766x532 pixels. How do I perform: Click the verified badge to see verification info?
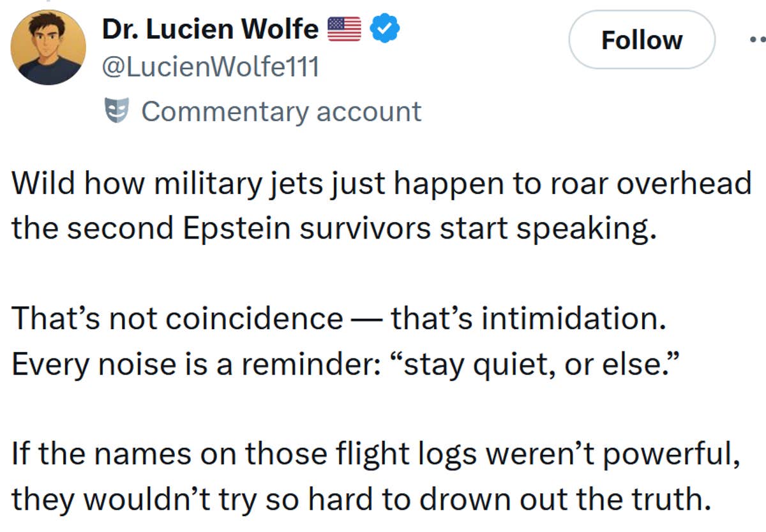tap(384, 27)
